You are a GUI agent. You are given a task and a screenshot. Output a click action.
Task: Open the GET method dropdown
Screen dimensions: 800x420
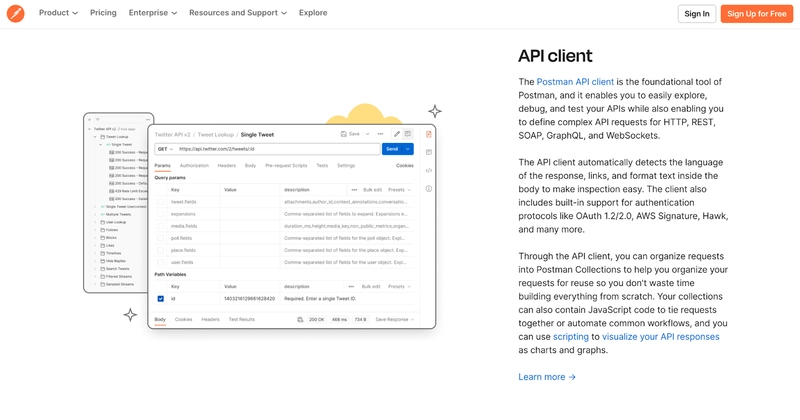165,149
